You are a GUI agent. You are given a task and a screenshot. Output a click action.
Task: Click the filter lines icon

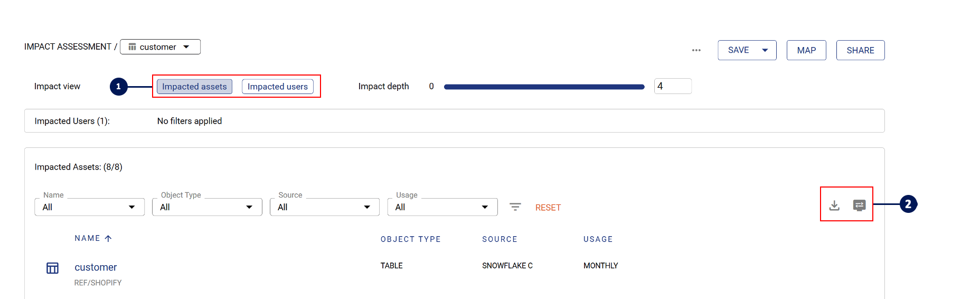click(x=515, y=207)
